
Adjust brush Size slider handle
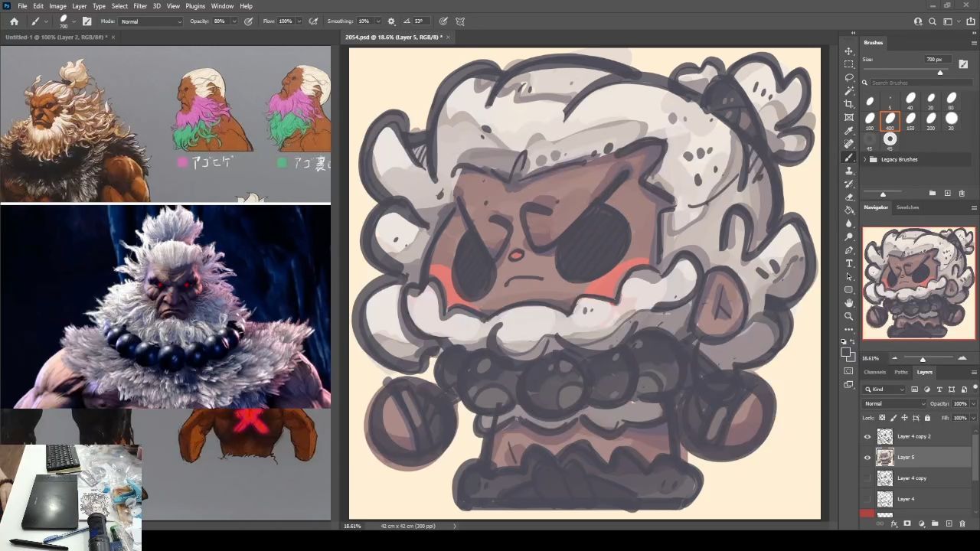[x=940, y=73]
